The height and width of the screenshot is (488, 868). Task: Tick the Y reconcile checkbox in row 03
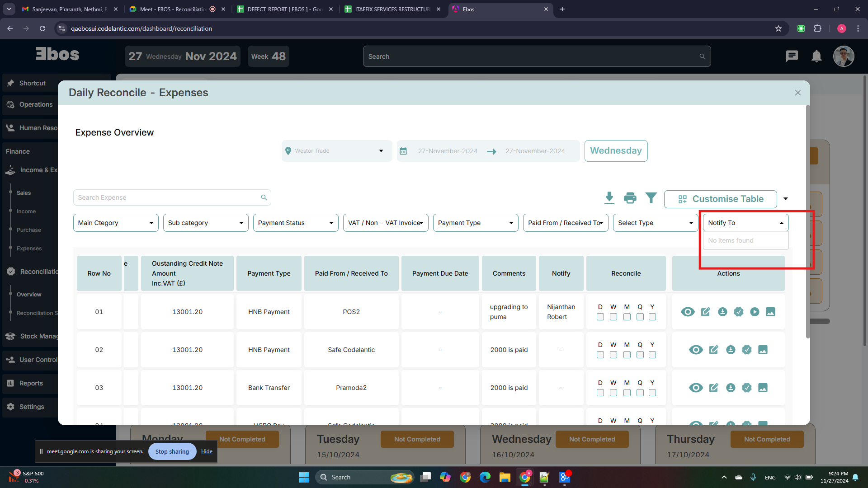(652, 393)
